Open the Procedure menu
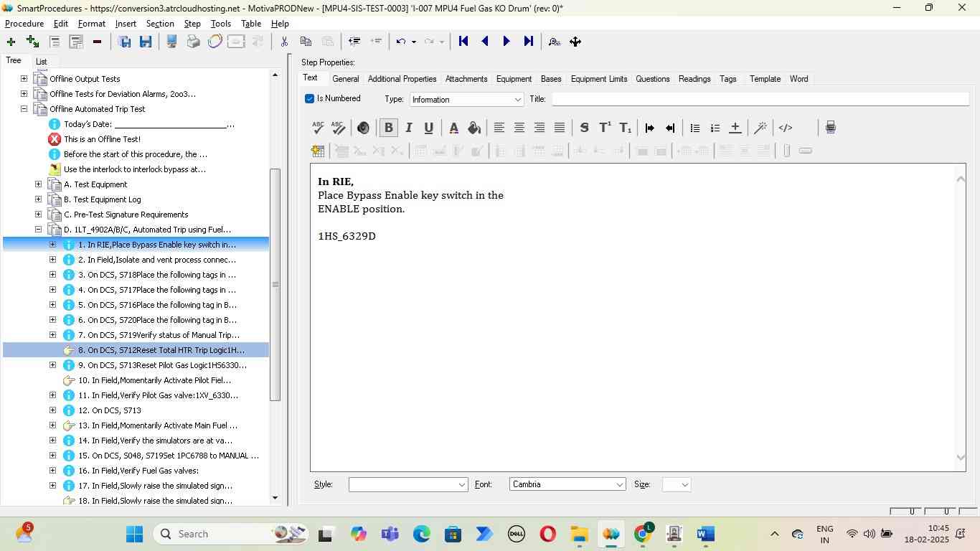980x551 pixels. pos(24,24)
